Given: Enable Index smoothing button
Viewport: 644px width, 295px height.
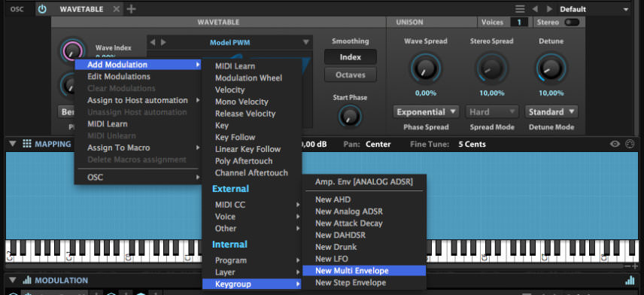Looking at the screenshot, I should coord(351,57).
